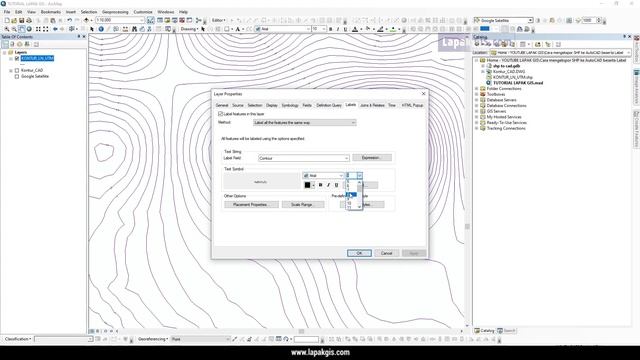Click the highlighted item in font size list

(x=351, y=195)
